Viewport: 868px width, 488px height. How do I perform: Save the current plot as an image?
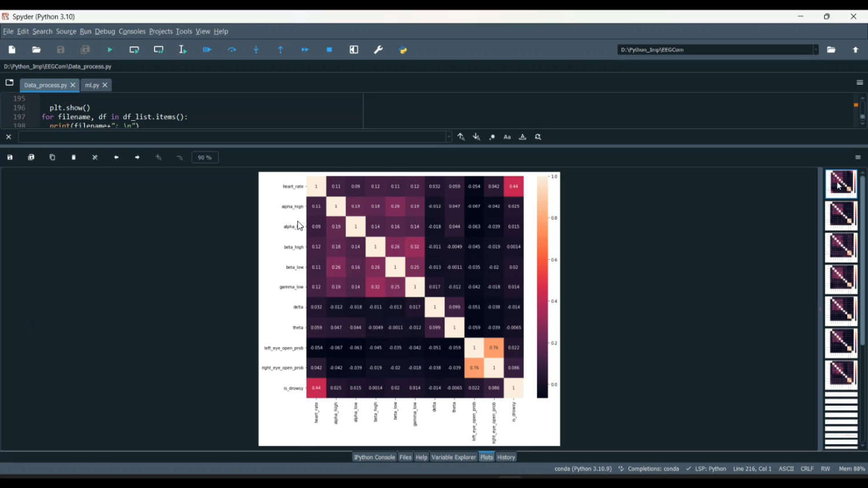10,157
